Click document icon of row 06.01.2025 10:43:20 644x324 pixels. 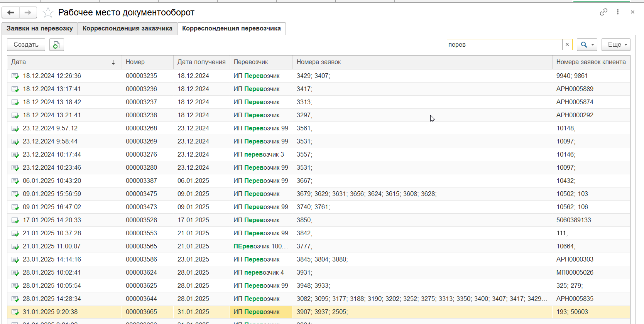(15, 181)
